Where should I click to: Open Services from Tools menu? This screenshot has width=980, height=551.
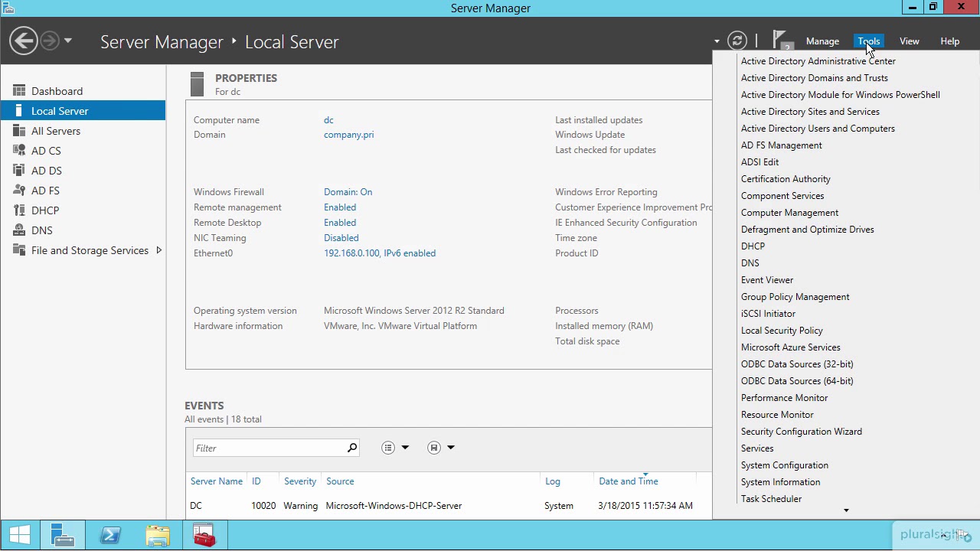coord(757,448)
